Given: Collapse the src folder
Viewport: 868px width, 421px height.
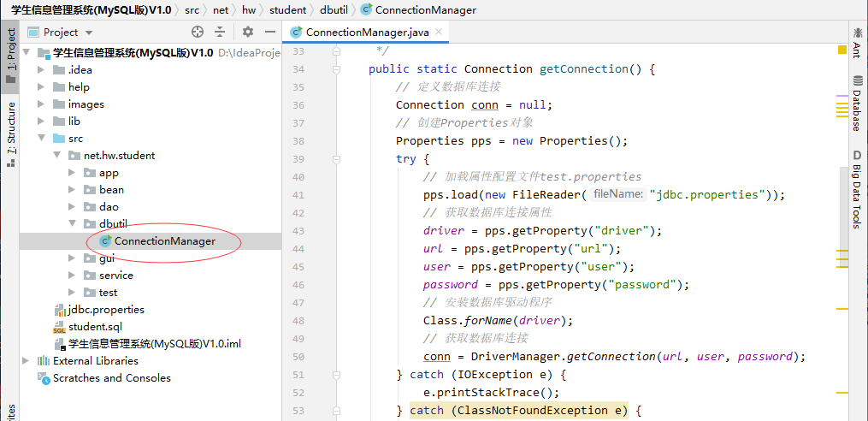Looking at the screenshot, I should (x=41, y=139).
